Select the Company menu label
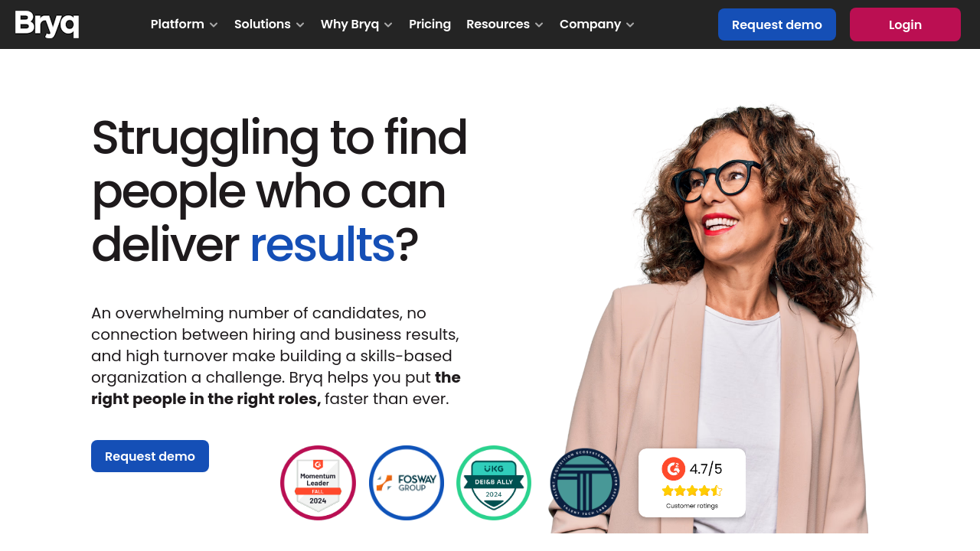This screenshot has width=980, height=551. pos(590,24)
